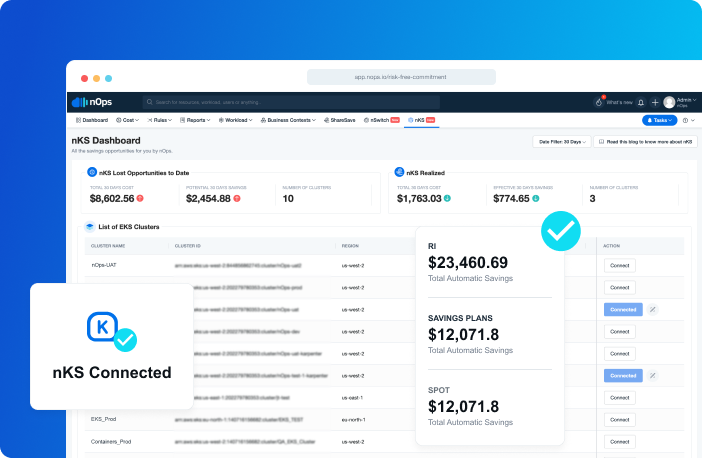Open the What's new flame icon
The height and width of the screenshot is (458, 702).
click(599, 102)
